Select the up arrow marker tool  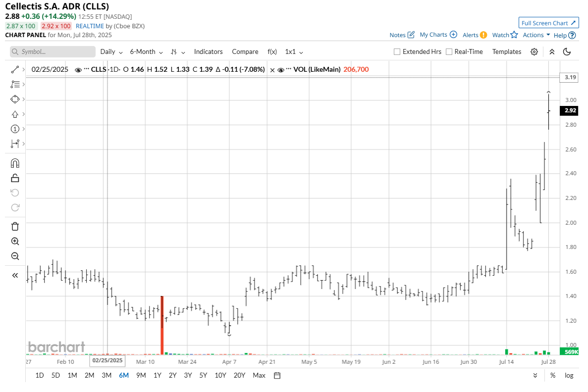pos(15,114)
